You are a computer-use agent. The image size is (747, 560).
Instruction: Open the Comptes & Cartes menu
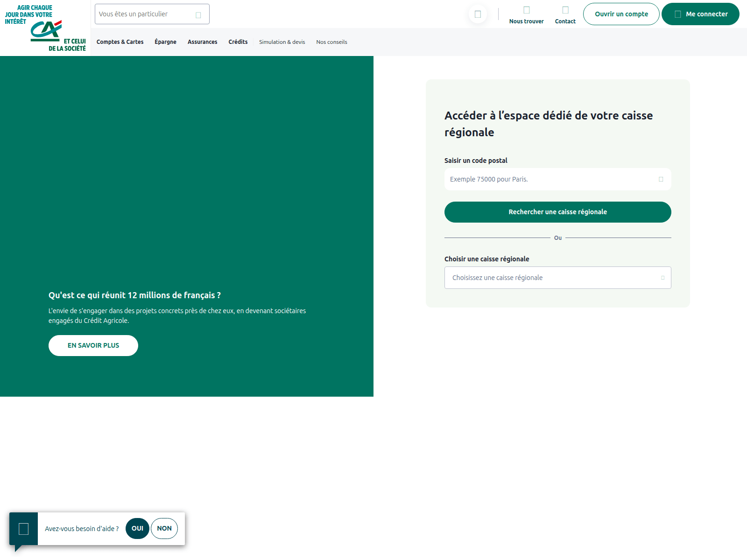[x=120, y=42]
